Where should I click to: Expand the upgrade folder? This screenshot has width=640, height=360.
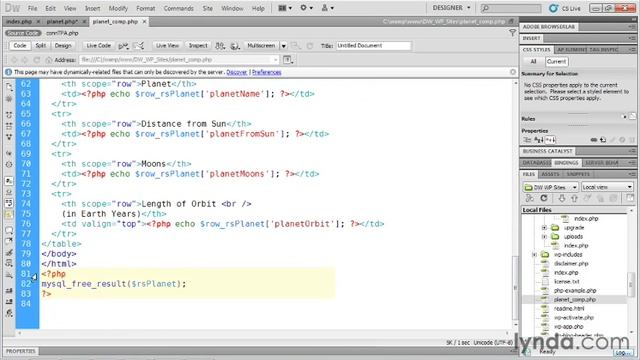tap(544, 228)
